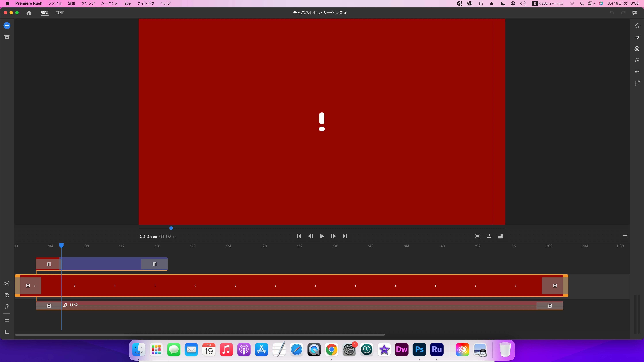Viewport: 644px width, 362px height.
Task: Open the シーケンス menu
Action: [110, 3]
